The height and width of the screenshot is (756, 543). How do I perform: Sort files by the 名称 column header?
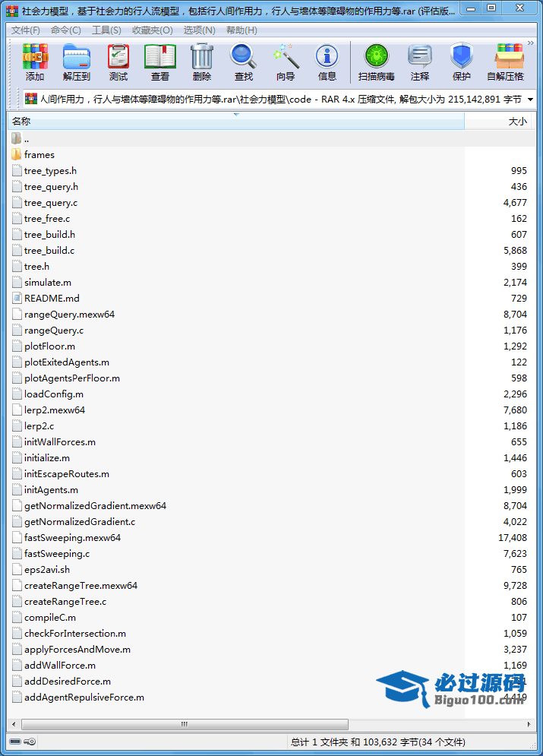tap(228, 122)
